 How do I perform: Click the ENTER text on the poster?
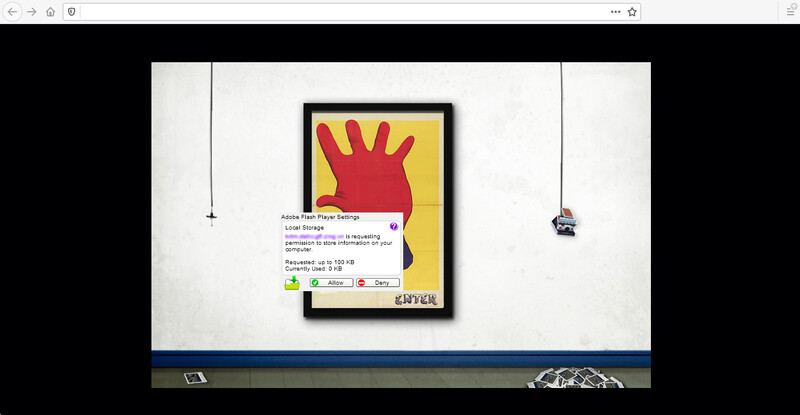416,300
